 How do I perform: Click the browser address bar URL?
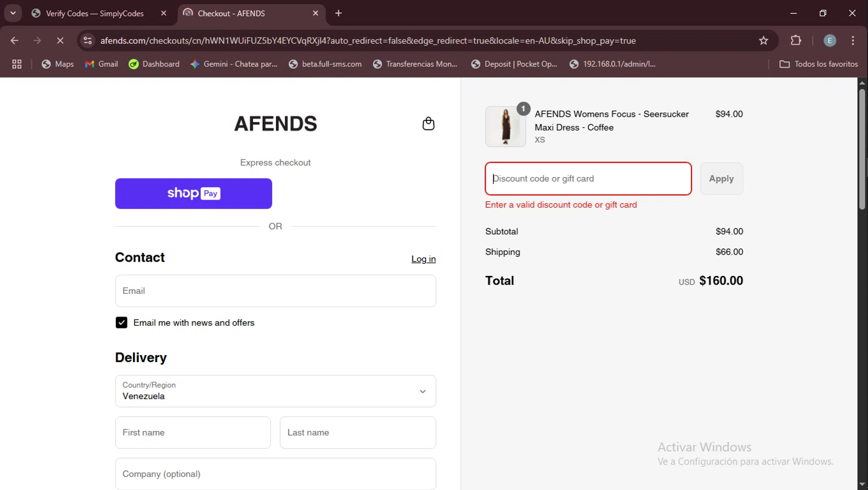(368, 40)
